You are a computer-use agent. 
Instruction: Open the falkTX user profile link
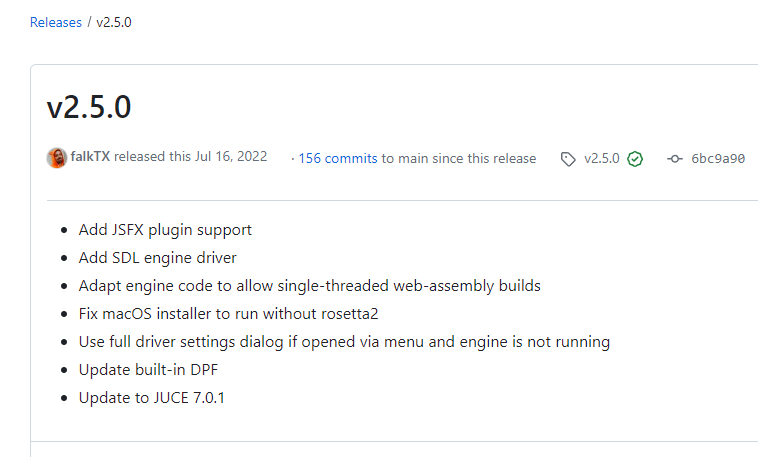[x=90, y=158]
